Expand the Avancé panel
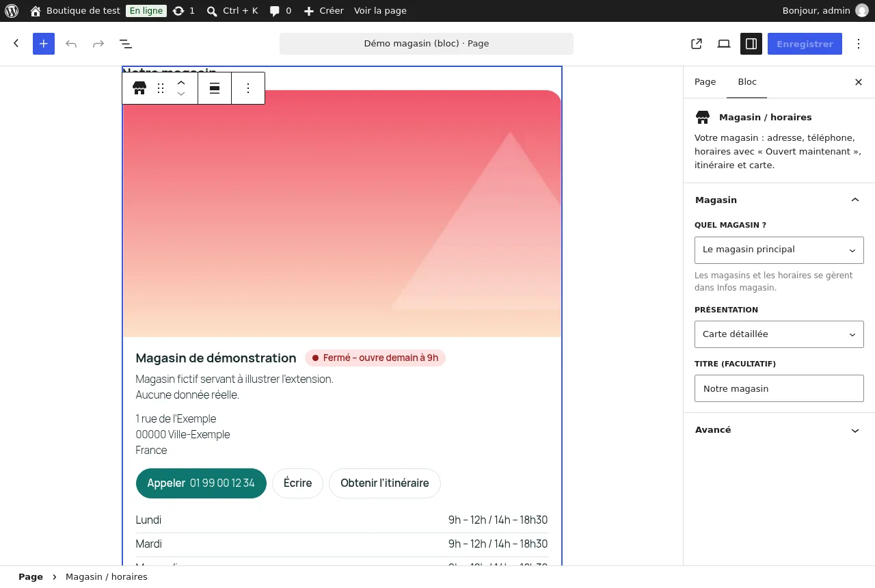The height and width of the screenshot is (588, 875). 779,430
